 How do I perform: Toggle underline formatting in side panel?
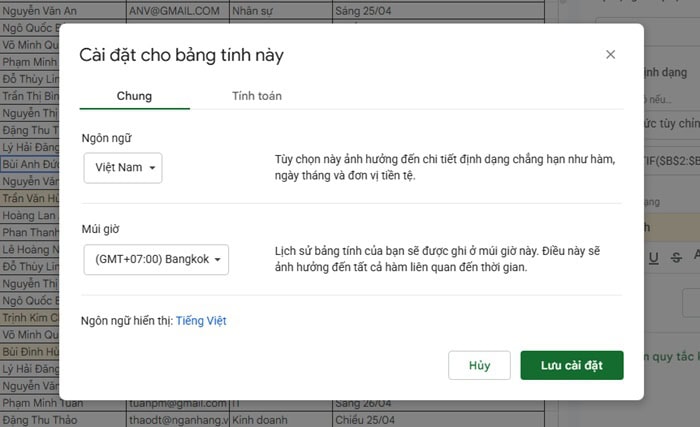pyautogui.click(x=653, y=258)
